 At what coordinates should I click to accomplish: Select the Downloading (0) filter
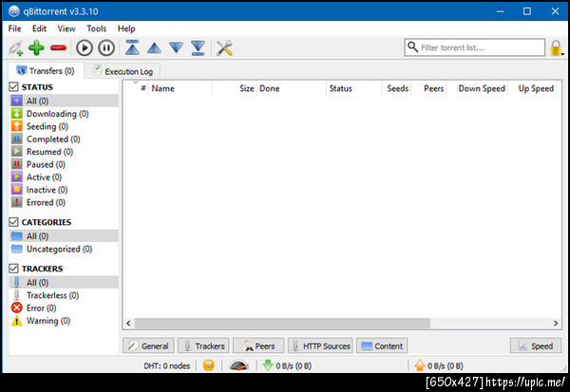[64, 114]
